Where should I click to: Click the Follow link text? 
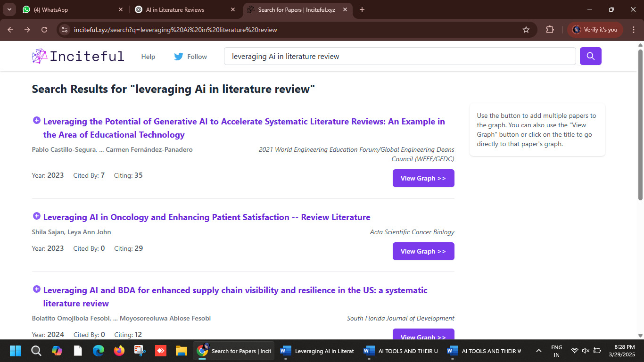pos(197,57)
